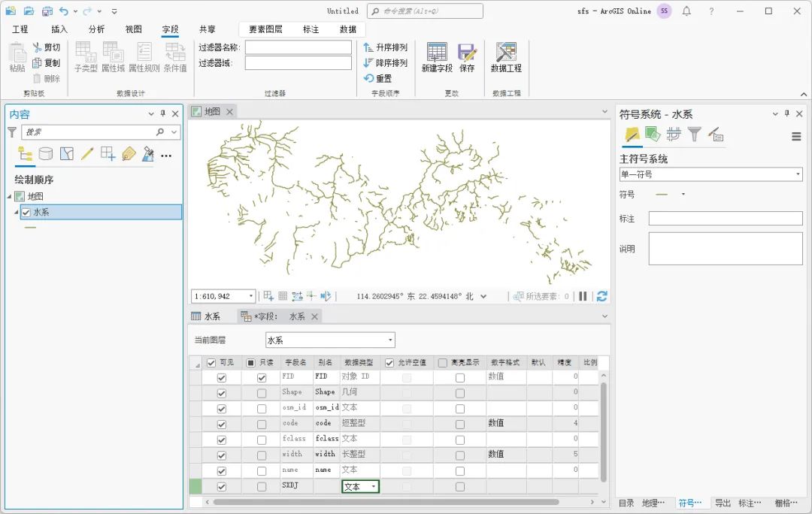Open the 要素图层 (Feature Layer) contextual tab
812x514 pixels.
click(x=265, y=29)
